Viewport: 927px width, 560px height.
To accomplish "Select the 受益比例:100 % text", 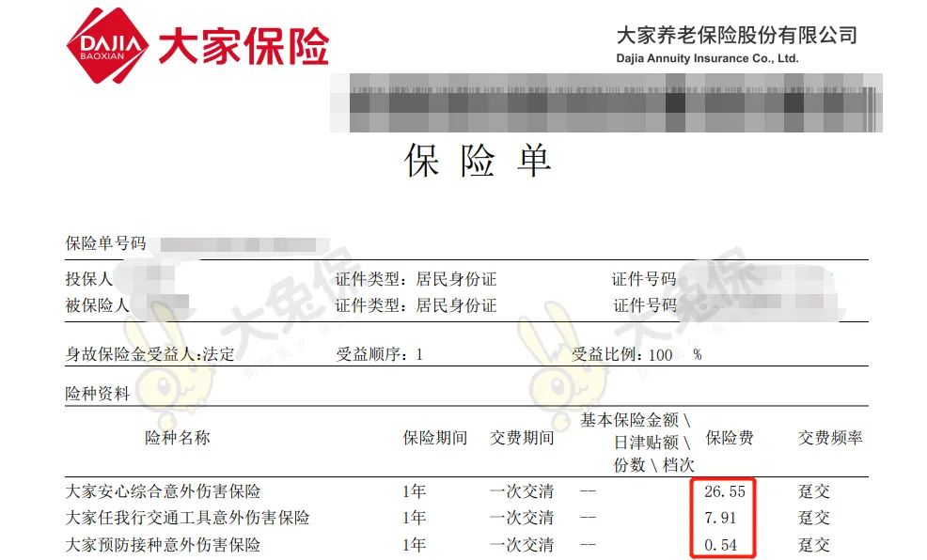I will pyautogui.click(x=636, y=354).
